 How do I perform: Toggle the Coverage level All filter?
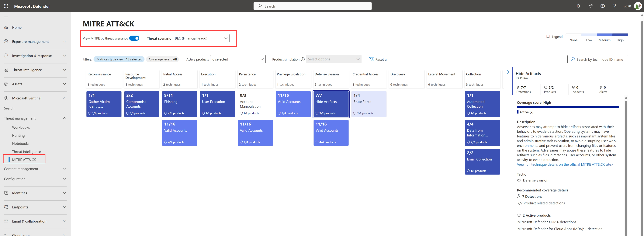pos(163,59)
